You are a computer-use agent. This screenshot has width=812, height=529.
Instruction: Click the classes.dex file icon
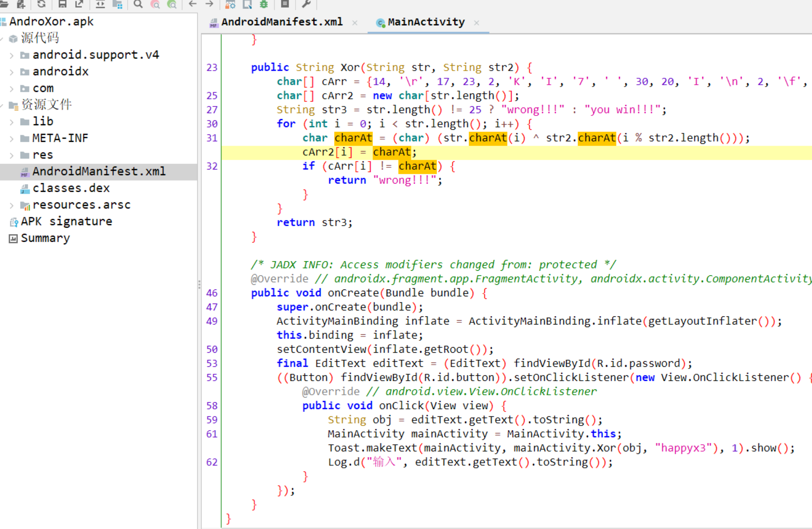coord(25,189)
